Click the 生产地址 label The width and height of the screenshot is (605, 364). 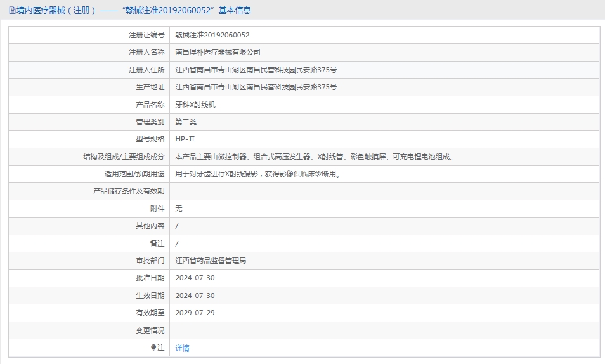[150, 87]
